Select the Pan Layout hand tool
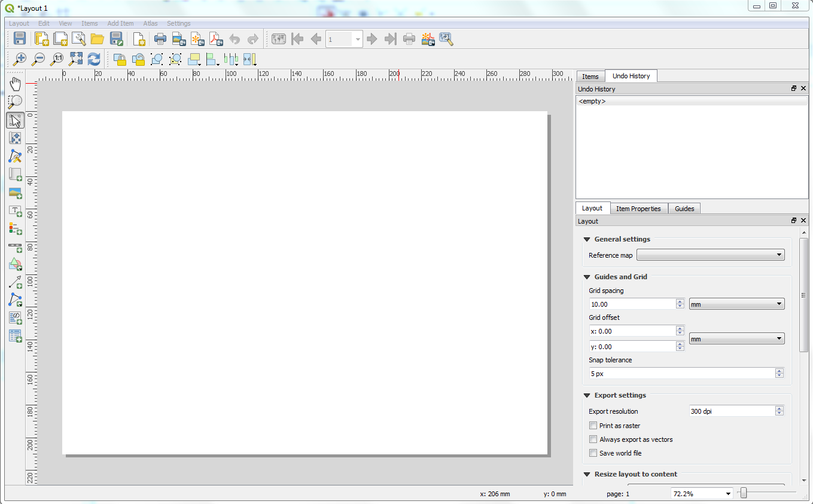The width and height of the screenshot is (813, 504). click(x=15, y=84)
